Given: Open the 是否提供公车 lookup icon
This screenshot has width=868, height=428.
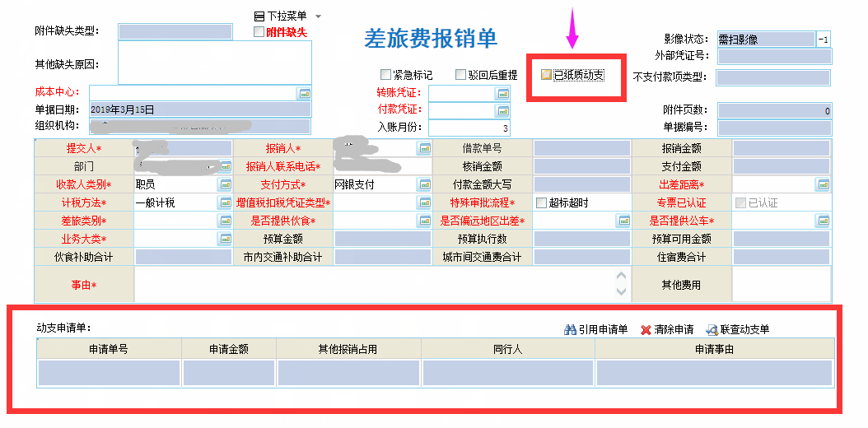Looking at the screenshot, I should pyautogui.click(x=823, y=221).
